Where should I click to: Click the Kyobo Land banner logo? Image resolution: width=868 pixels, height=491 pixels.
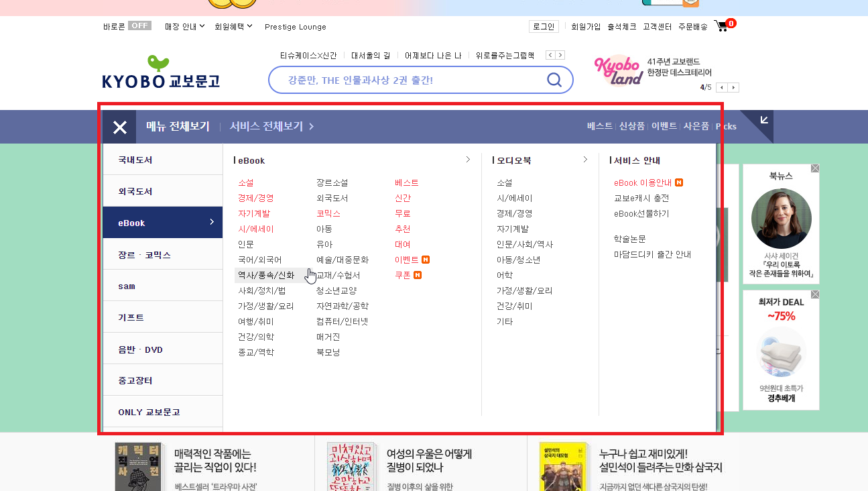click(x=619, y=71)
